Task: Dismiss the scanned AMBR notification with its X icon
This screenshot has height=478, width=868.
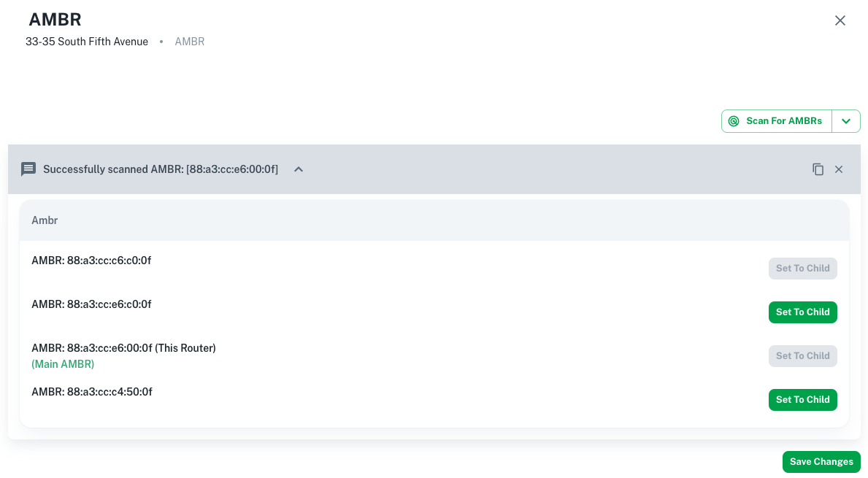Action: pos(839,169)
